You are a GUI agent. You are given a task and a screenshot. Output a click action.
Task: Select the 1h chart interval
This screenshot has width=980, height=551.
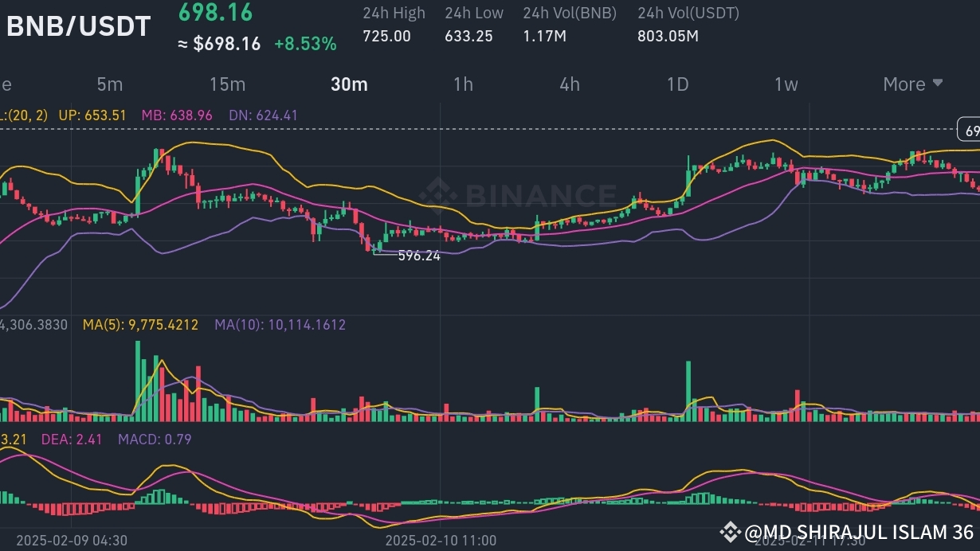pyautogui.click(x=464, y=84)
